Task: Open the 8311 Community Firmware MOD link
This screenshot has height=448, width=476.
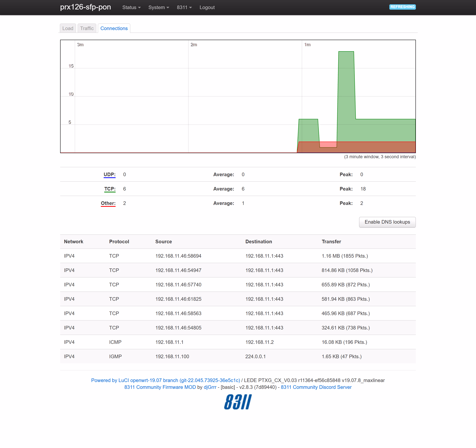Action: click(160, 387)
